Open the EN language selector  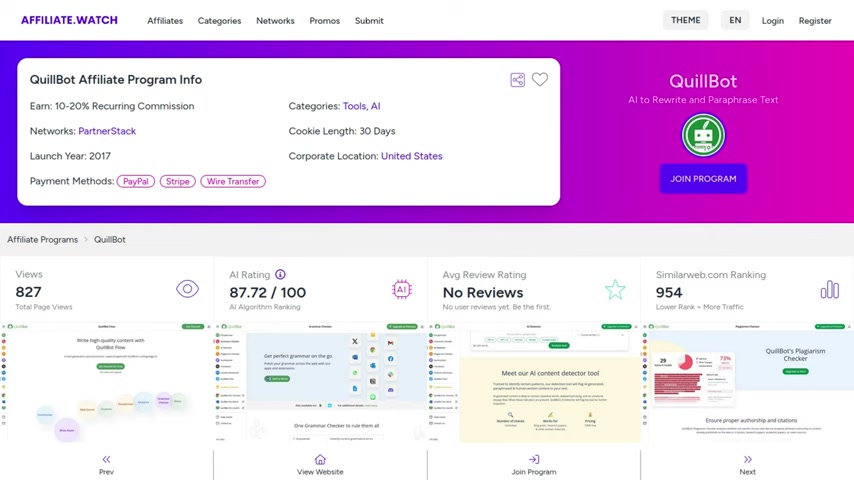[x=735, y=20]
